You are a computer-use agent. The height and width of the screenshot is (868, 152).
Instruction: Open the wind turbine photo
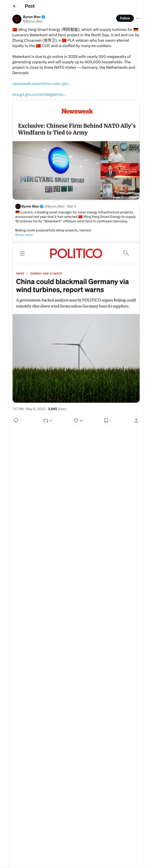tap(76, 358)
